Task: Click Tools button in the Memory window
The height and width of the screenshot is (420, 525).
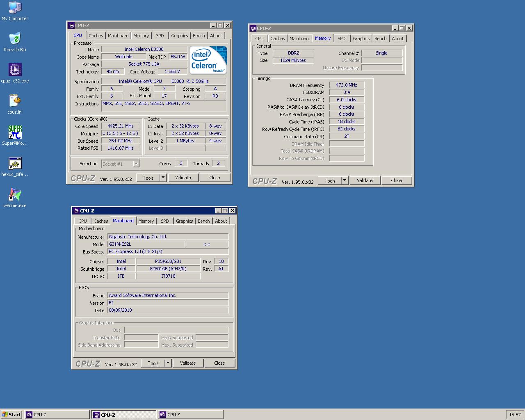Action: [x=330, y=180]
